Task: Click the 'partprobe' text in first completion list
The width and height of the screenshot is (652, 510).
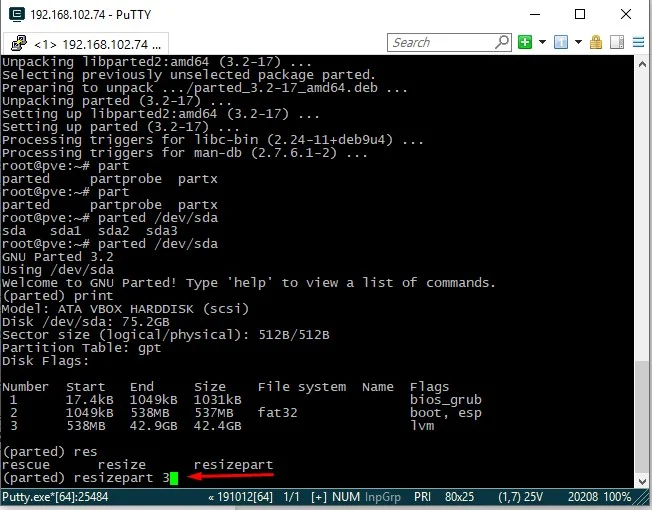Action: 126,179
